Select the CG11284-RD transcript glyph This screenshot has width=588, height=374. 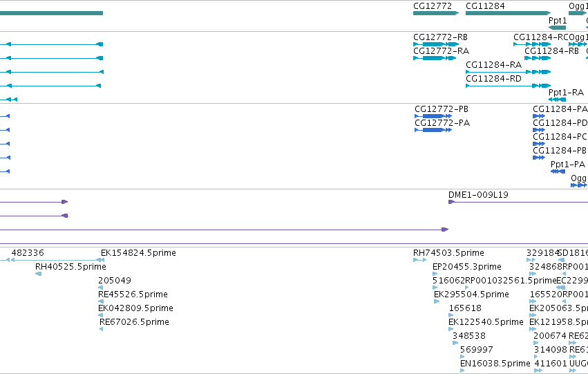pos(508,86)
